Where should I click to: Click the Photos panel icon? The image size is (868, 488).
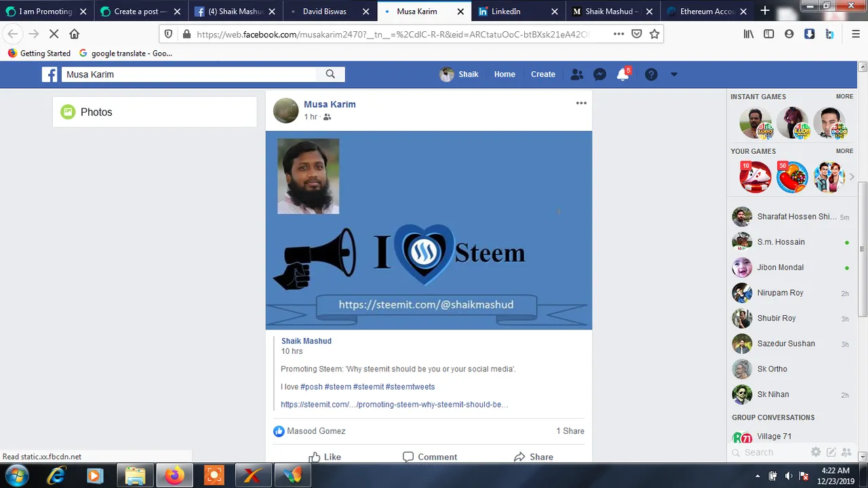(x=68, y=112)
